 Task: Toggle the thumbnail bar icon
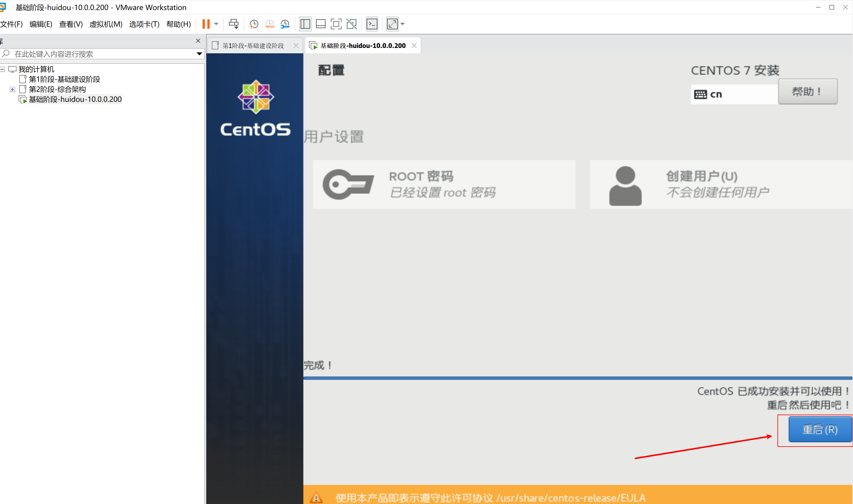(x=320, y=24)
